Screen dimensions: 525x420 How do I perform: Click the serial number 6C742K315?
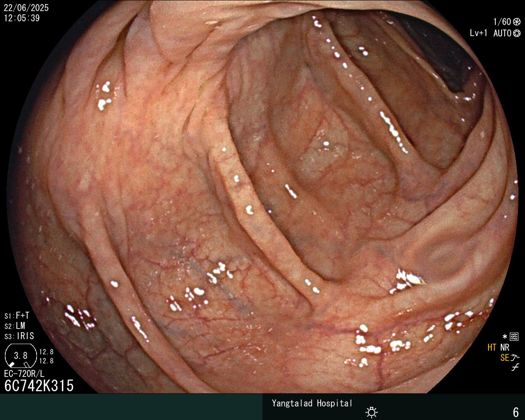tap(39, 386)
